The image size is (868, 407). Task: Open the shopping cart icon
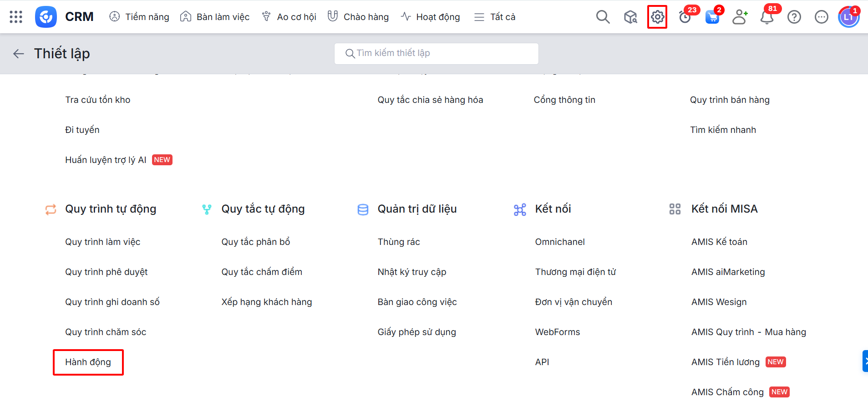coord(712,17)
